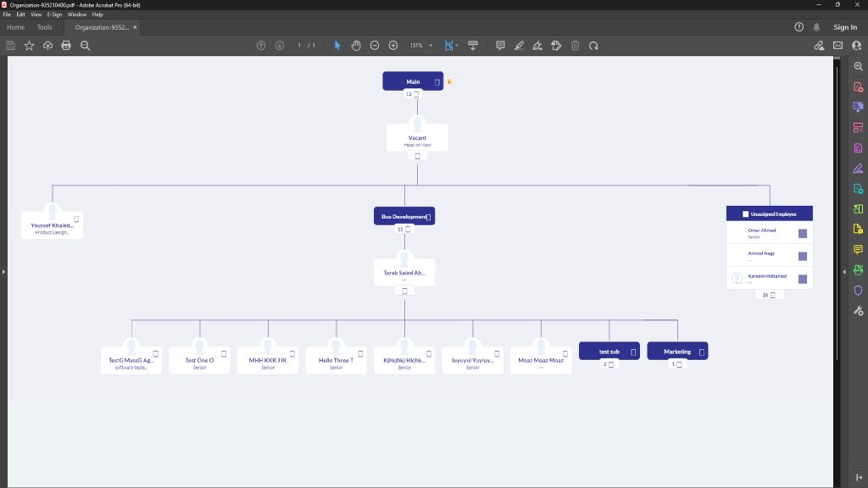Toggle the Unassigned Employee header checkbox
The height and width of the screenshot is (488, 868).
click(x=745, y=214)
